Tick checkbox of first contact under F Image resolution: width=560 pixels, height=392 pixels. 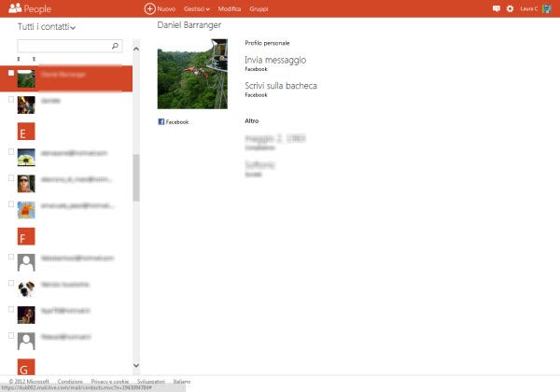[x=11, y=257]
